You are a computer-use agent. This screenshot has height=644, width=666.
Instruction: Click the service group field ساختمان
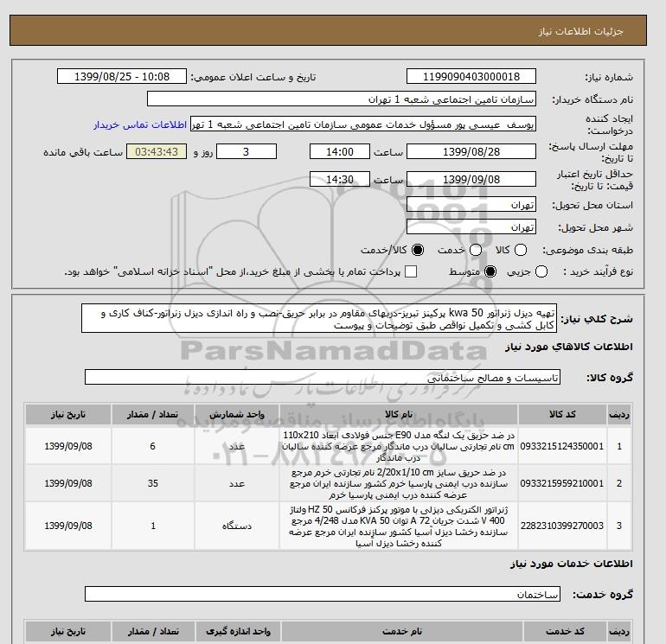(x=323, y=595)
